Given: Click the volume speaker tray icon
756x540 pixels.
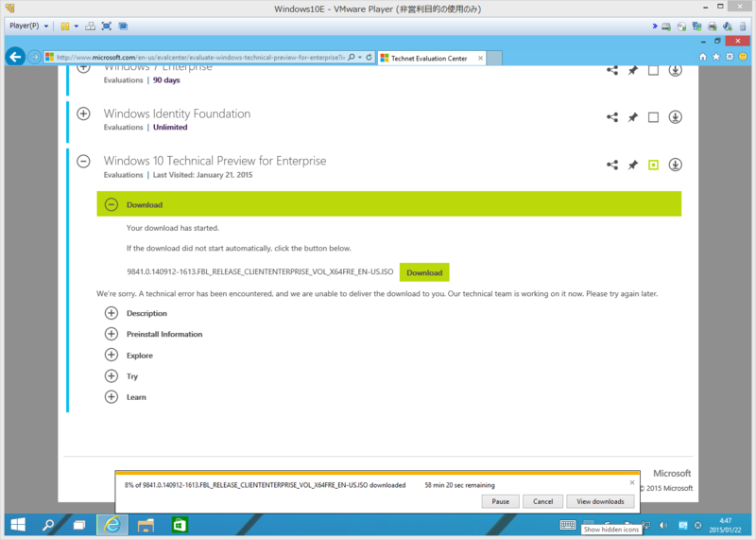Looking at the screenshot, I should (663, 525).
